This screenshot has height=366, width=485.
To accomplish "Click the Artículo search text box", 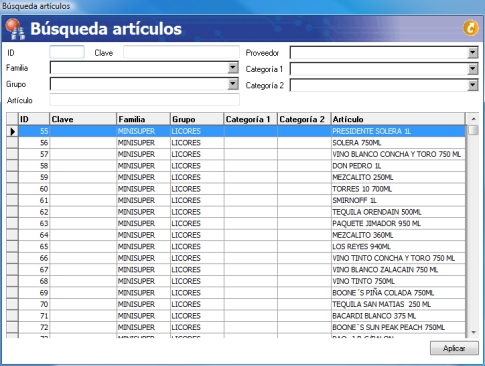I will click(144, 100).
